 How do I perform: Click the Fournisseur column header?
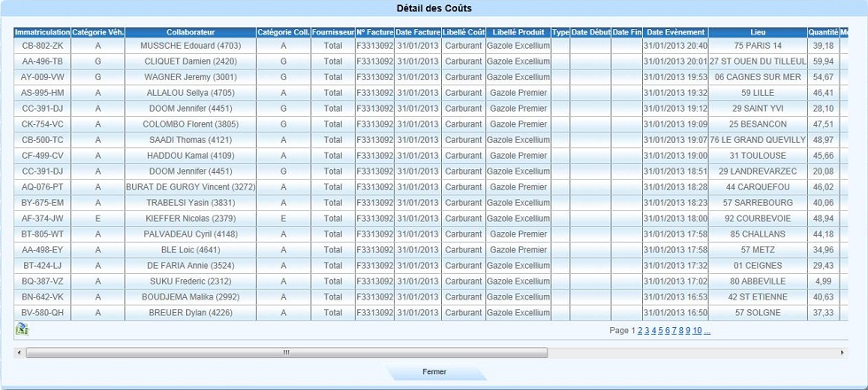click(x=333, y=33)
